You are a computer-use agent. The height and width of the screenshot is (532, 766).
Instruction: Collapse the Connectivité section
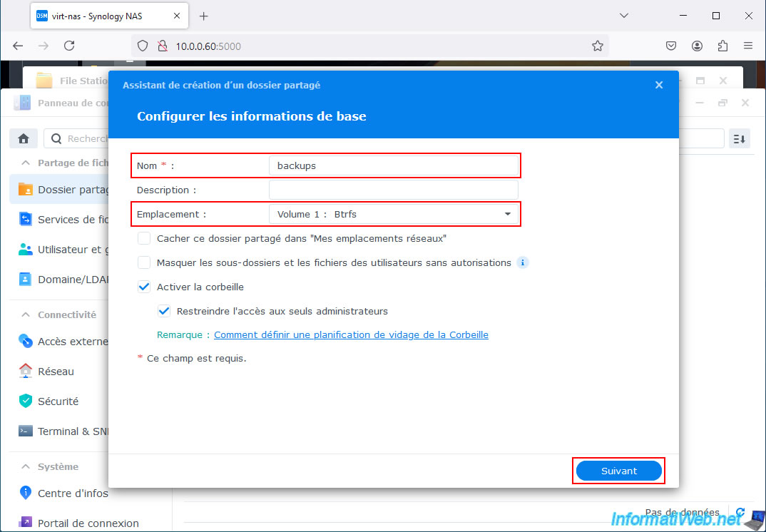pyautogui.click(x=26, y=315)
